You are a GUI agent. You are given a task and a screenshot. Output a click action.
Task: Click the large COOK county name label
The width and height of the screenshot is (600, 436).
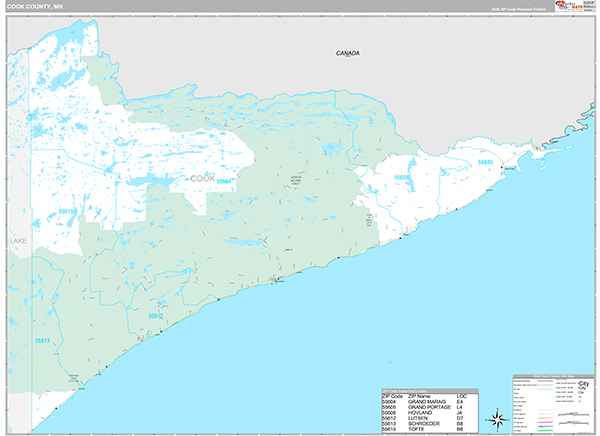click(x=201, y=178)
